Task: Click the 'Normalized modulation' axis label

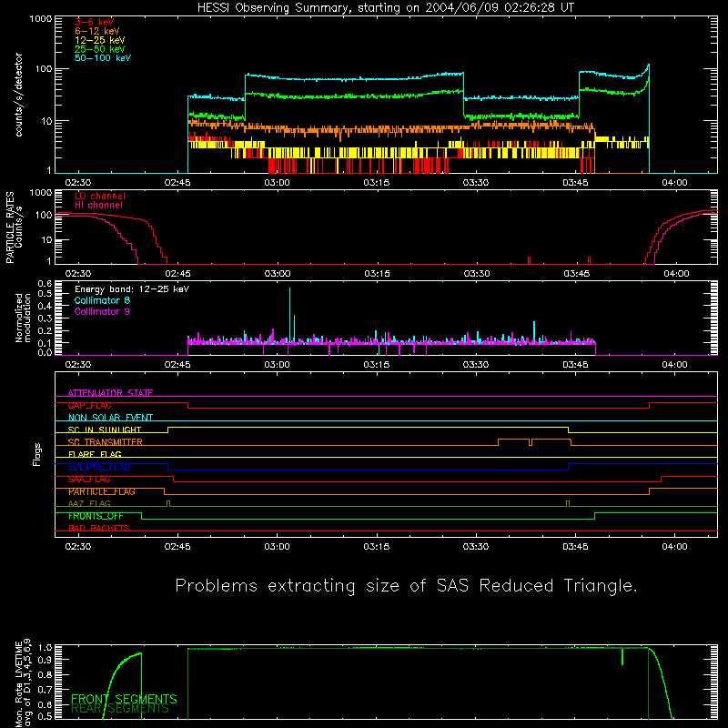Action: tap(23, 318)
